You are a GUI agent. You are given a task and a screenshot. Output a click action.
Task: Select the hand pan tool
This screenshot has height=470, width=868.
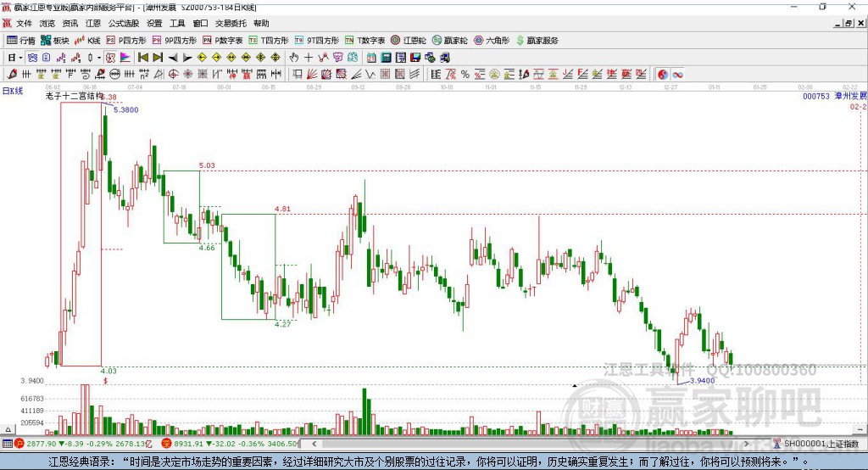click(x=293, y=58)
